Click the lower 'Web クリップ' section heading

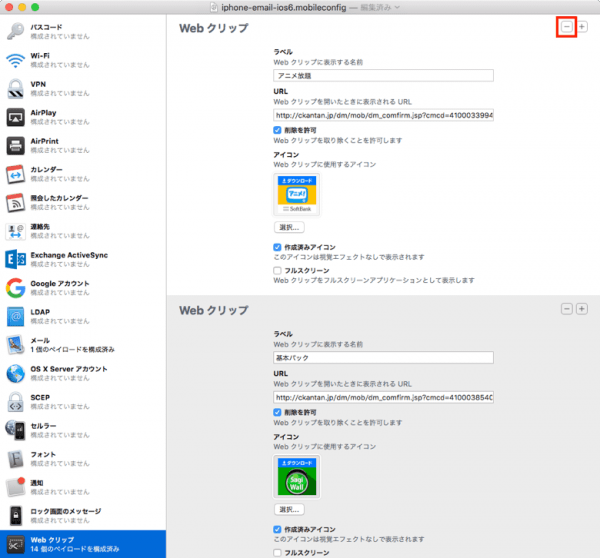coord(214,310)
